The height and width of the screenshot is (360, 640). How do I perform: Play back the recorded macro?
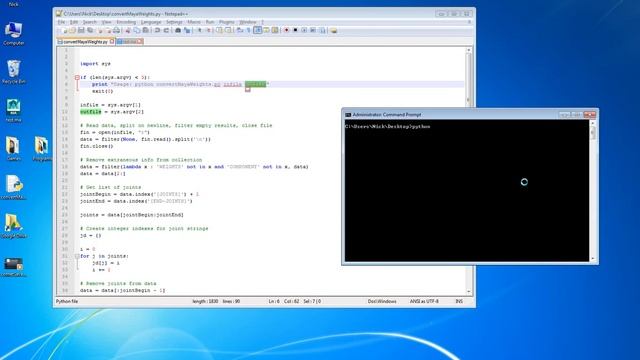(304, 30)
